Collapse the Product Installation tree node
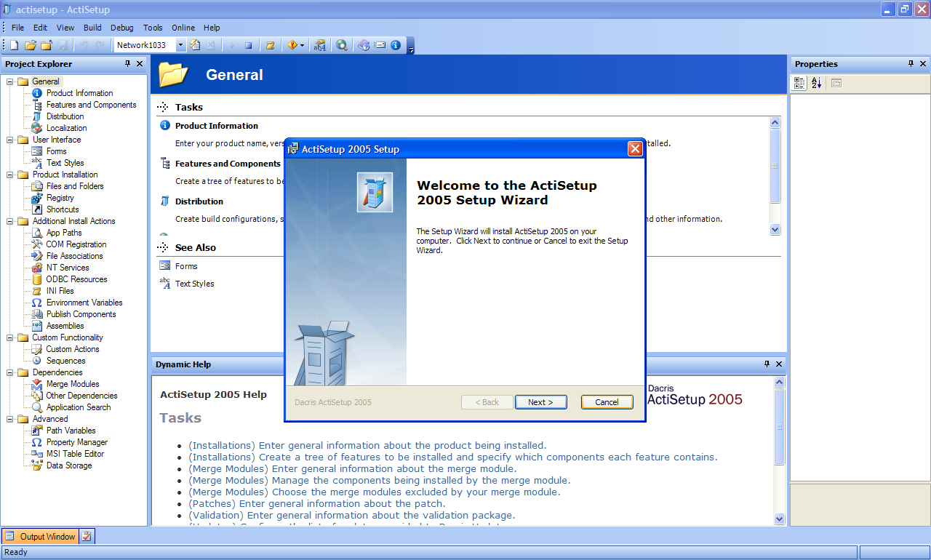This screenshot has height=560, width=931. click(x=10, y=175)
